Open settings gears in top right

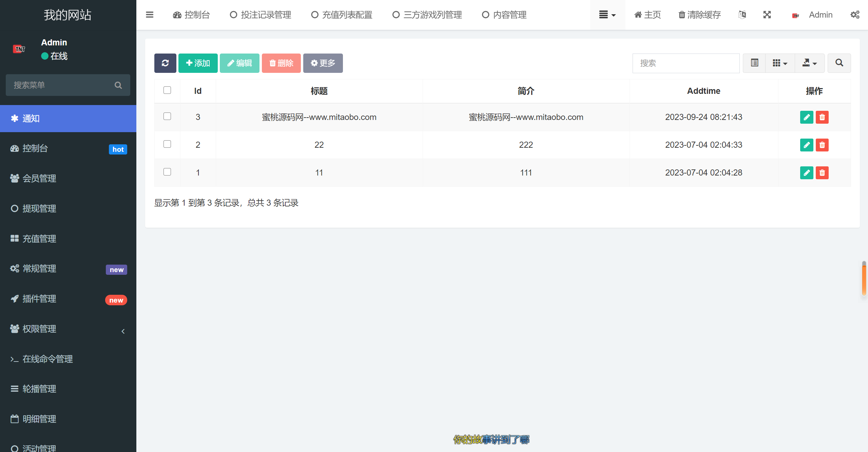(x=855, y=15)
